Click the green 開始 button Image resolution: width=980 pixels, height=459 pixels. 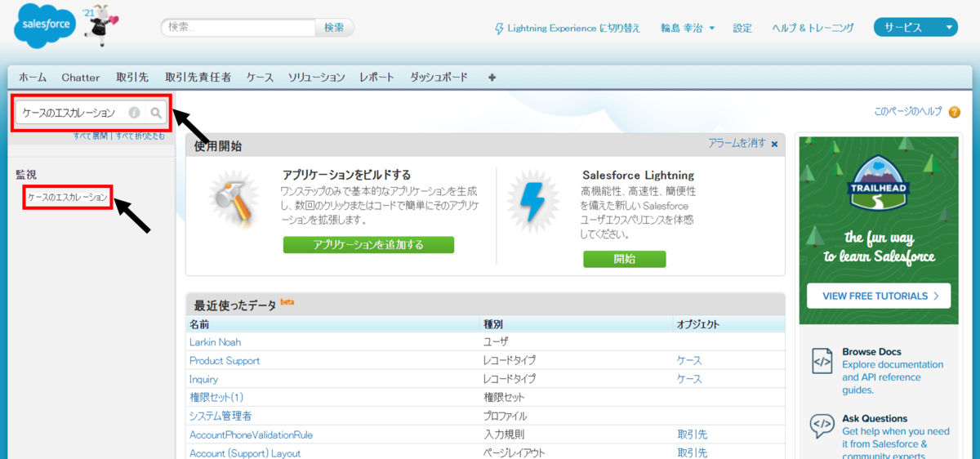tap(624, 259)
